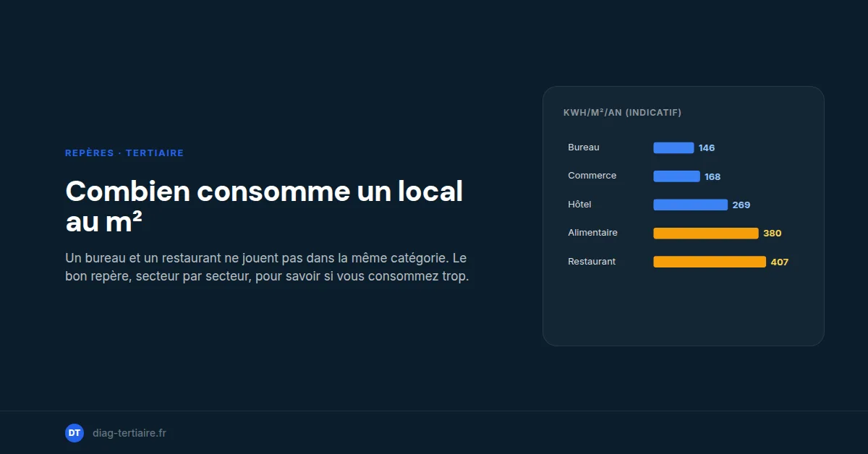Click the Bureau row label
Screen dimensions: 868x454
(584, 147)
